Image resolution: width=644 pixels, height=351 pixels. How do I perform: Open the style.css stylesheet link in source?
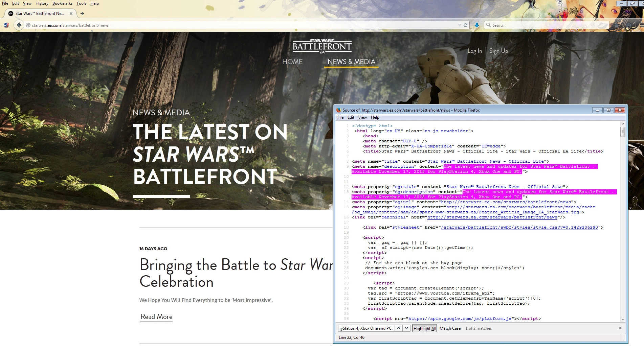click(x=519, y=227)
